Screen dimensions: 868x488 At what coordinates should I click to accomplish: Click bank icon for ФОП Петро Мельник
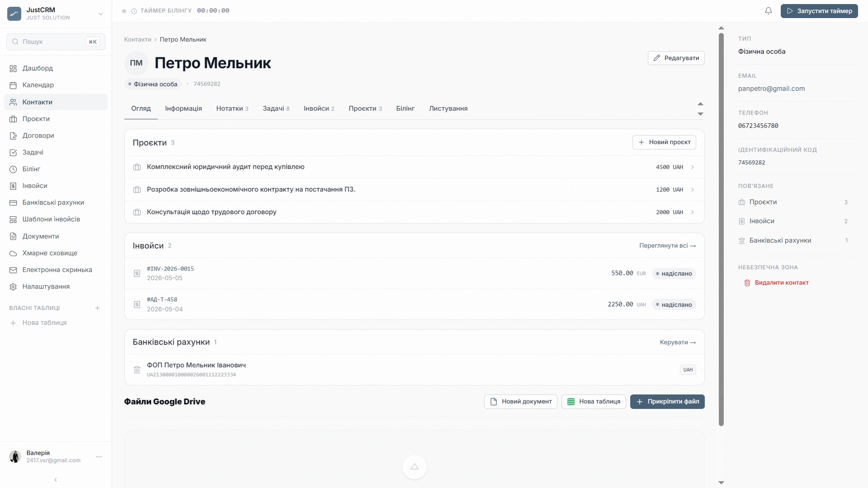pyautogui.click(x=137, y=370)
